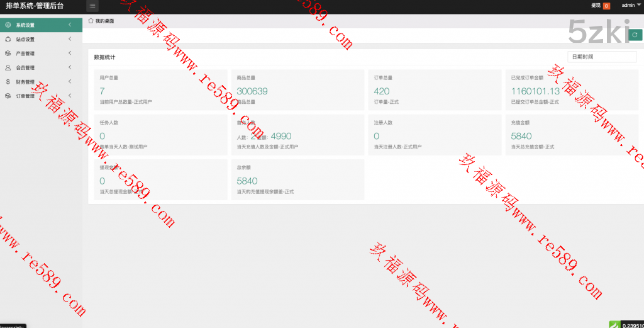
Task: Click the dollar icon for 财务管理
Action: pyautogui.click(x=8, y=82)
